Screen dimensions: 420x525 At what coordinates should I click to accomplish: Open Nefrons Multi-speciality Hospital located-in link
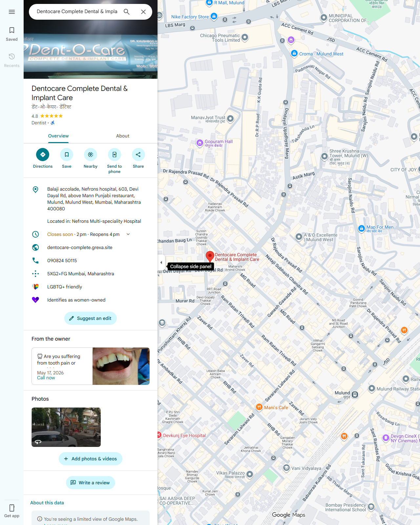pyautogui.click(x=94, y=221)
